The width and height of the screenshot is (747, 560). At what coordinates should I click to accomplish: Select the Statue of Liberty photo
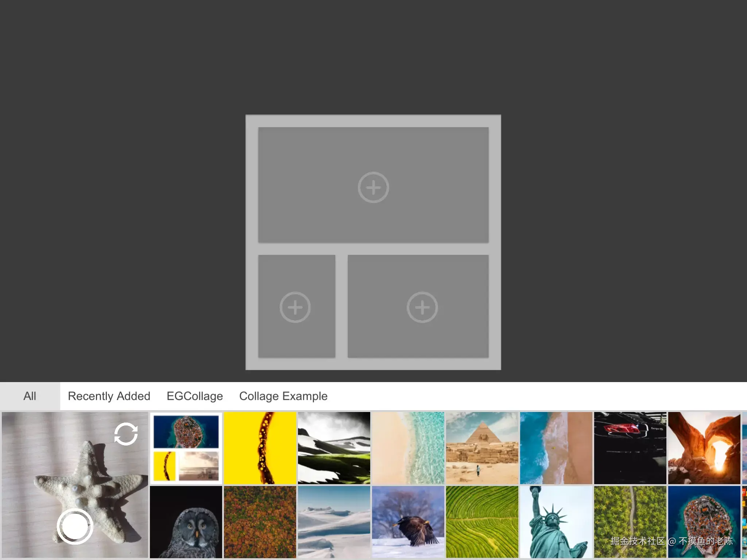point(556,522)
